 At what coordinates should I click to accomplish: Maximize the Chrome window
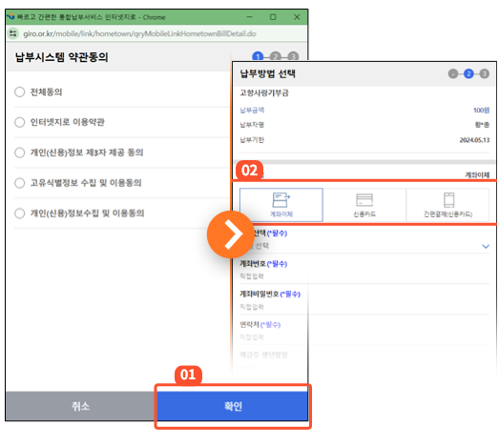[x=273, y=17]
